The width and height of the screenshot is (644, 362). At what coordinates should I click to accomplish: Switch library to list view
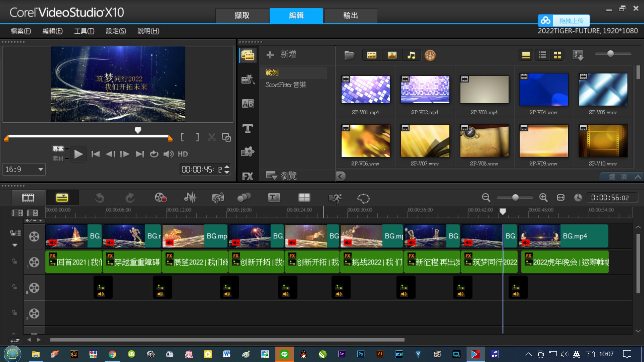click(x=542, y=55)
